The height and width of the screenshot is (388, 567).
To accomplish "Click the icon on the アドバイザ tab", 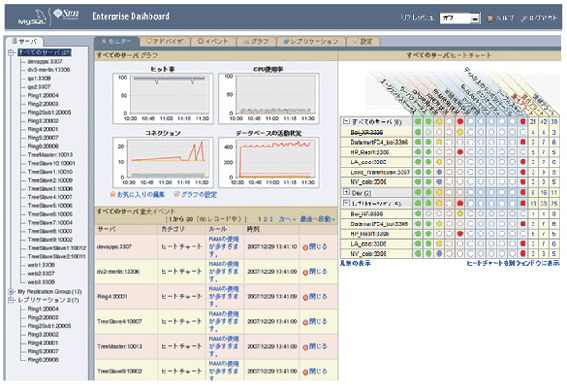I will 149,41.
